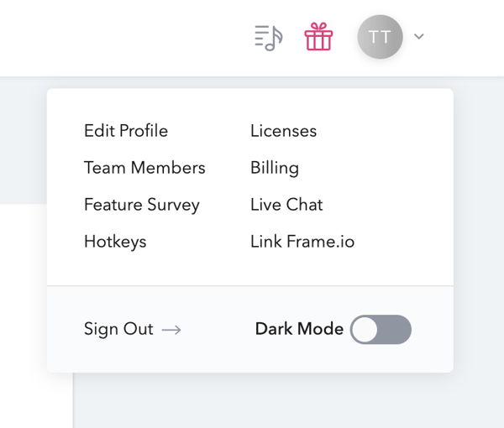Image resolution: width=504 pixels, height=428 pixels.
Task: Show the Hotkeys list
Action: [115, 242]
